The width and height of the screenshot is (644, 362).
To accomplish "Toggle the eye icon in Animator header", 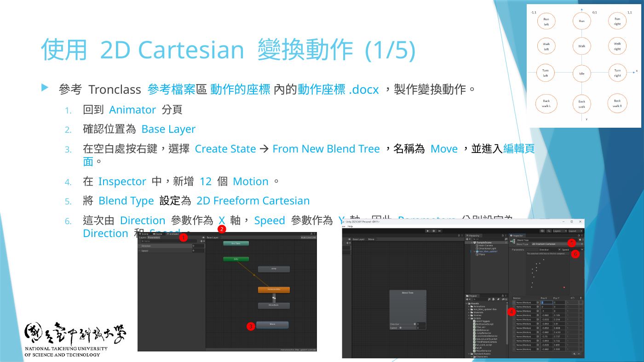I will pos(203,238).
